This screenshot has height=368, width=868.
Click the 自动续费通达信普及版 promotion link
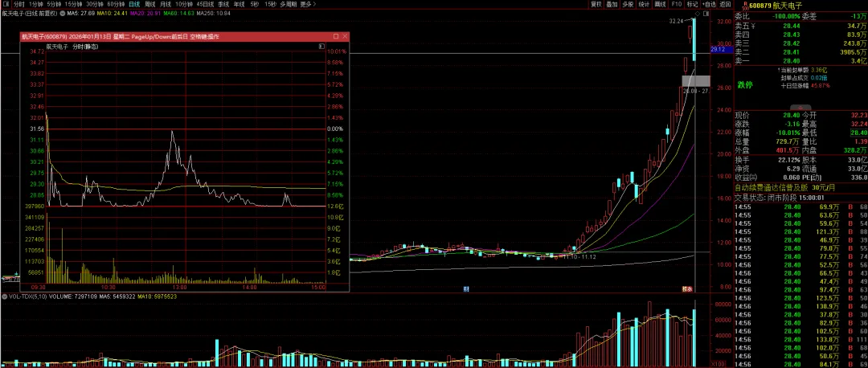[x=779, y=187]
